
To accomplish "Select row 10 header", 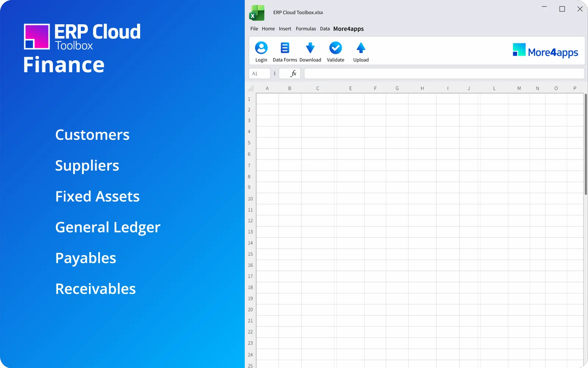I will (x=250, y=199).
